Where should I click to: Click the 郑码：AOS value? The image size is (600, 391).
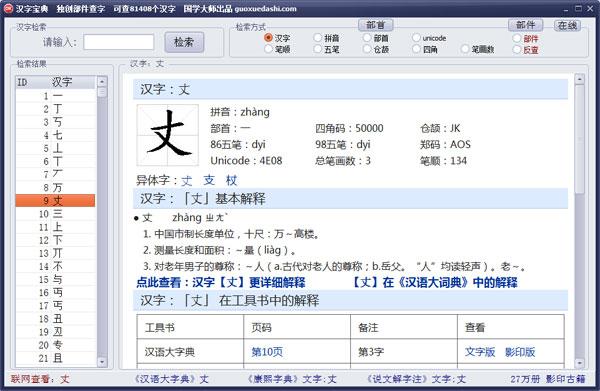pos(445,144)
